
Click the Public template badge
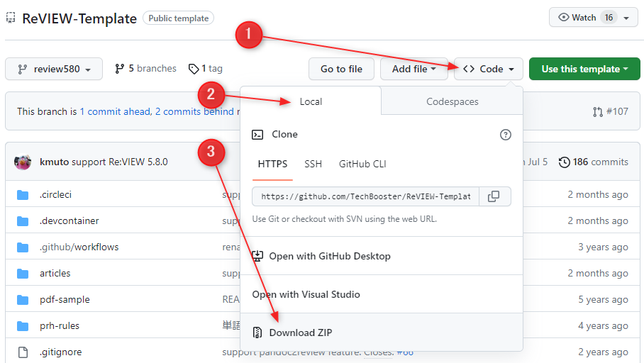click(179, 18)
